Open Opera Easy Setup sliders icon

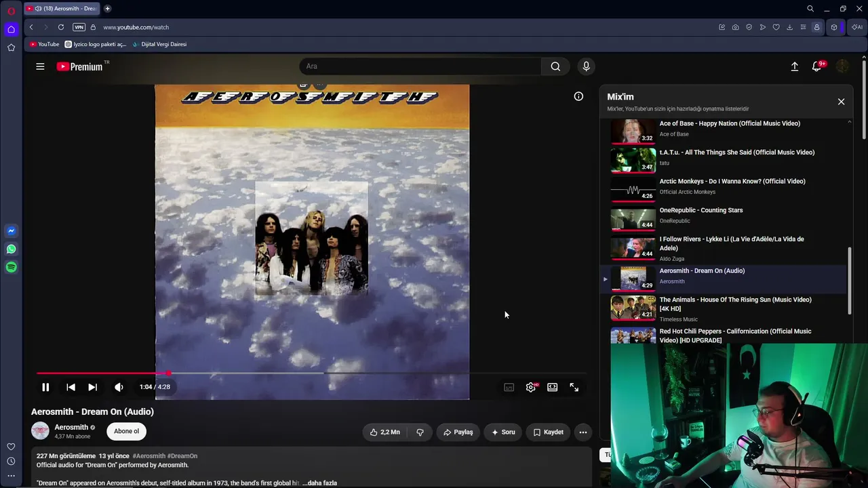coord(803,27)
